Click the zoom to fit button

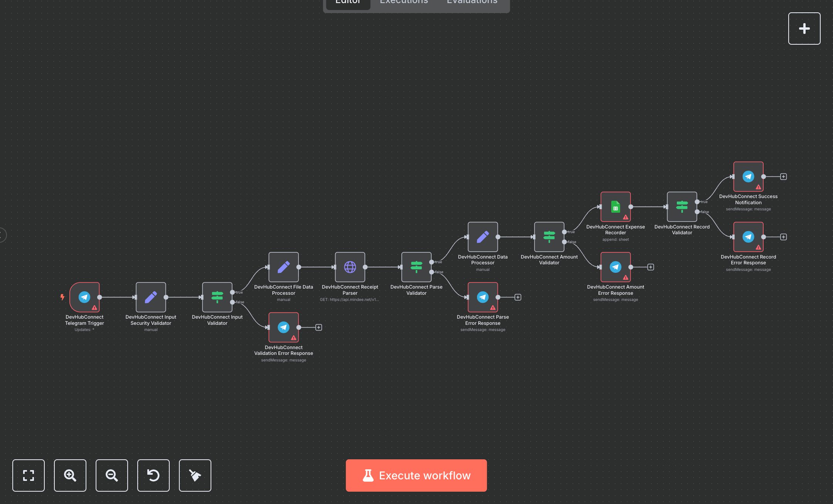click(x=29, y=475)
